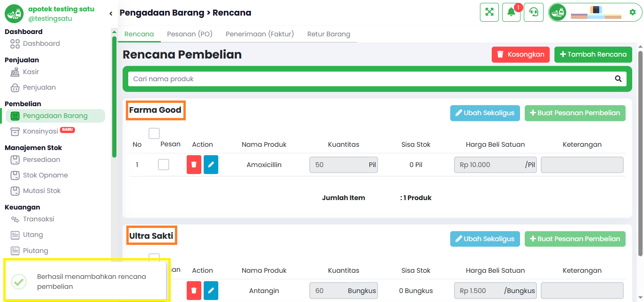Toggle fullscreen mode with the expand icon
The height and width of the screenshot is (302, 644).
point(489,12)
